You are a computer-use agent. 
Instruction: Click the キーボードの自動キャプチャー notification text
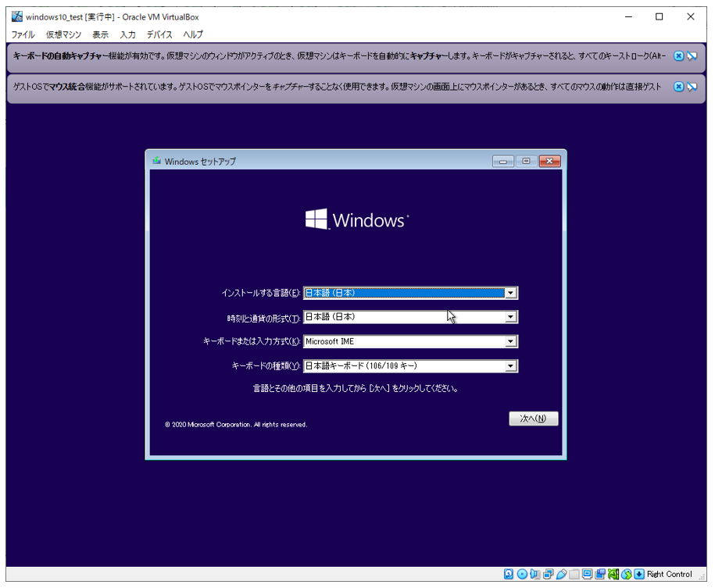click(x=339, y=56)
